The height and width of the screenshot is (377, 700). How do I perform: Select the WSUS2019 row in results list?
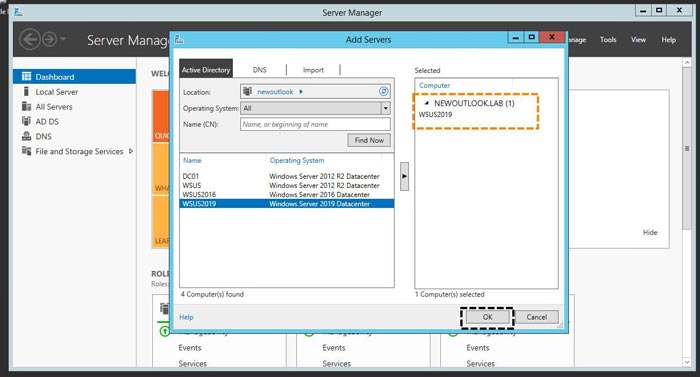[x=287, y=204]
